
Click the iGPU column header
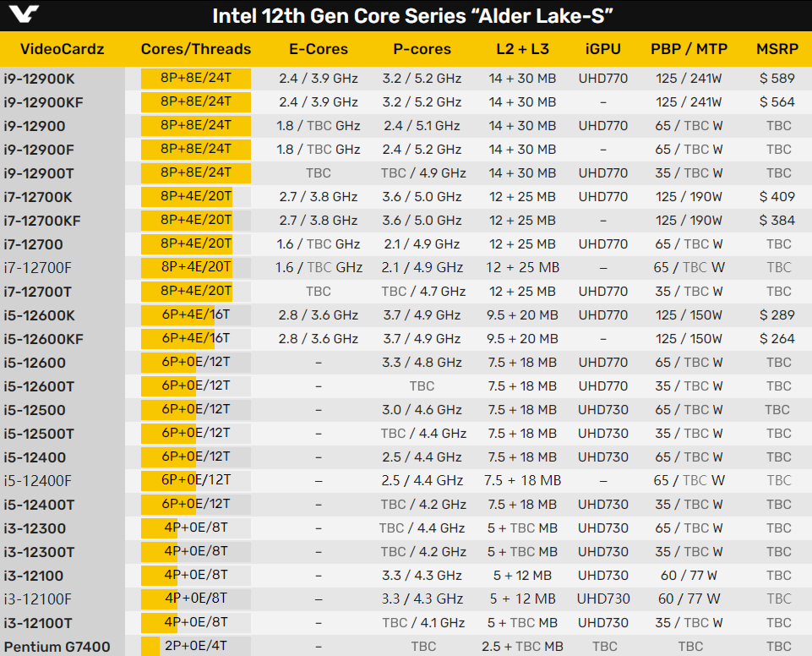tap(603, 49)
